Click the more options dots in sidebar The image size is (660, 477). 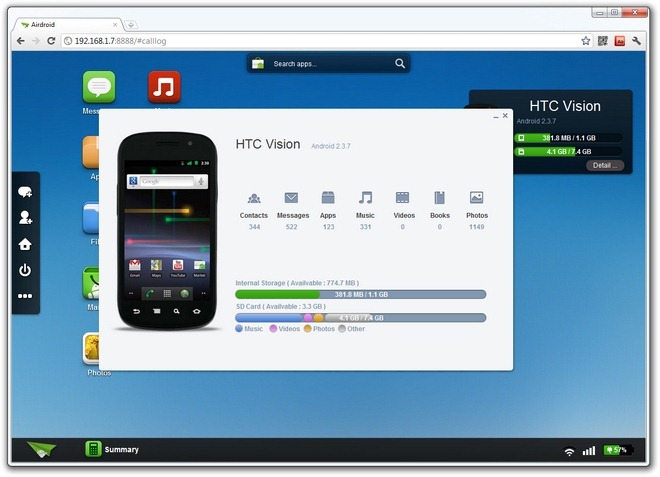25,296
